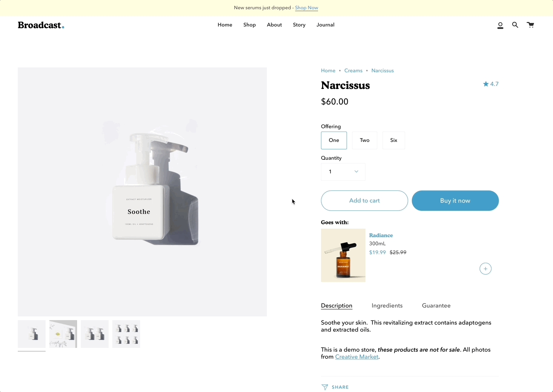Click the Broadcast logo
Viewport: 553px width, 392px height.
point(41,25)
